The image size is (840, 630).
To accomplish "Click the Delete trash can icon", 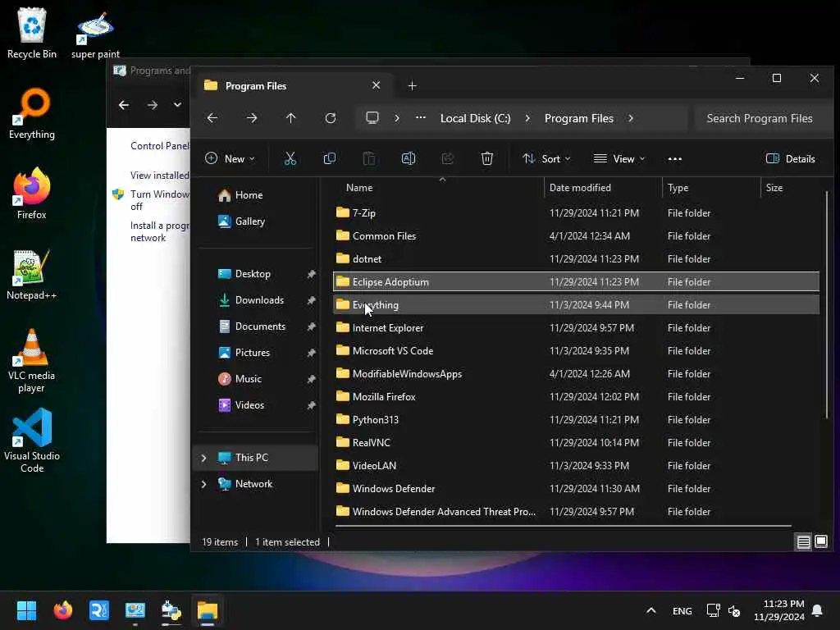I will (x=487, y=158).
